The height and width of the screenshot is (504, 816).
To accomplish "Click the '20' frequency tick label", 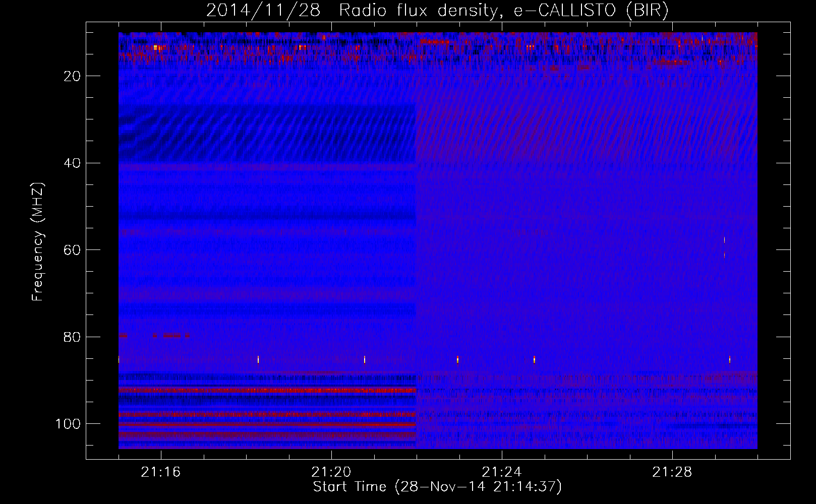I will click(72, 76).
